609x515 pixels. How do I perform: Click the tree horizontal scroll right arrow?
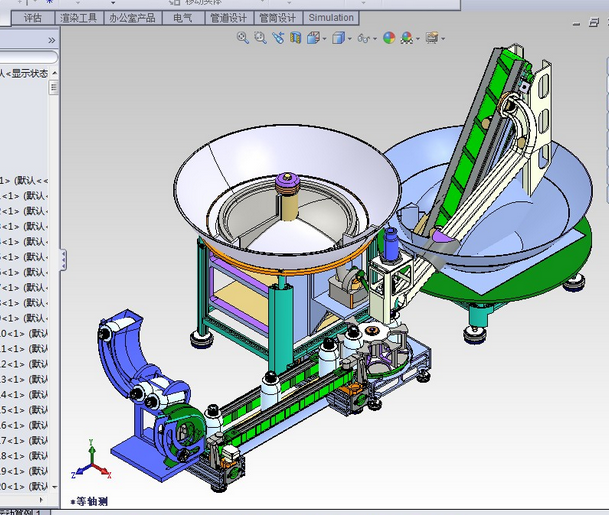[41, 499]
